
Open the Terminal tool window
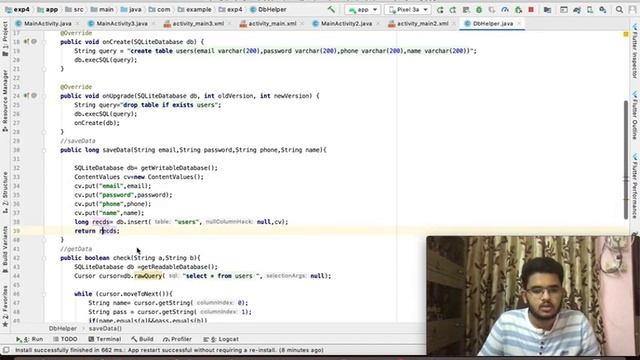point(105,339)
